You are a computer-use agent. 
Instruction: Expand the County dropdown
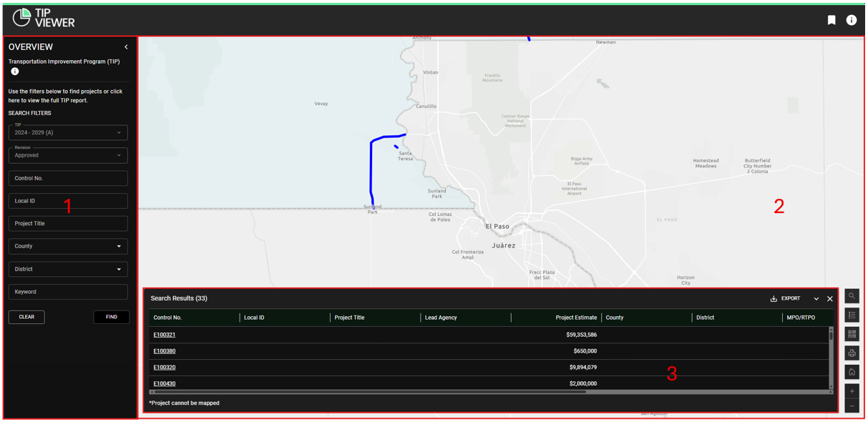tap(68, 246)
